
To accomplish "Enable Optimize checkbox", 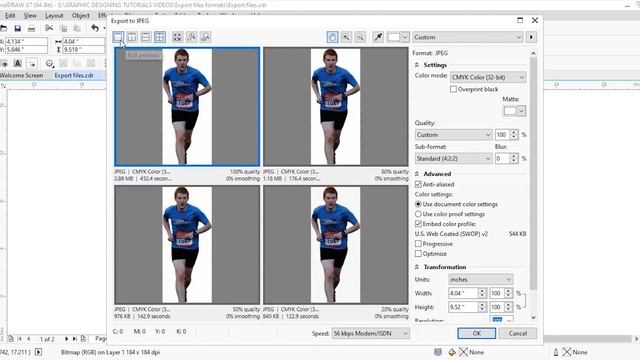I will [x=418, y=253].
